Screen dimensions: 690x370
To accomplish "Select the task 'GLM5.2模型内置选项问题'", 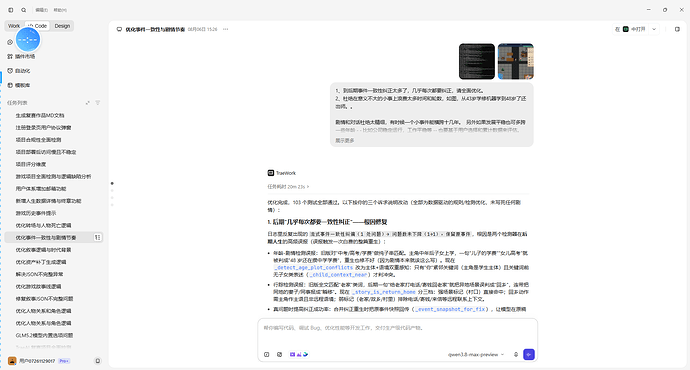I will (x=53, y=335).
